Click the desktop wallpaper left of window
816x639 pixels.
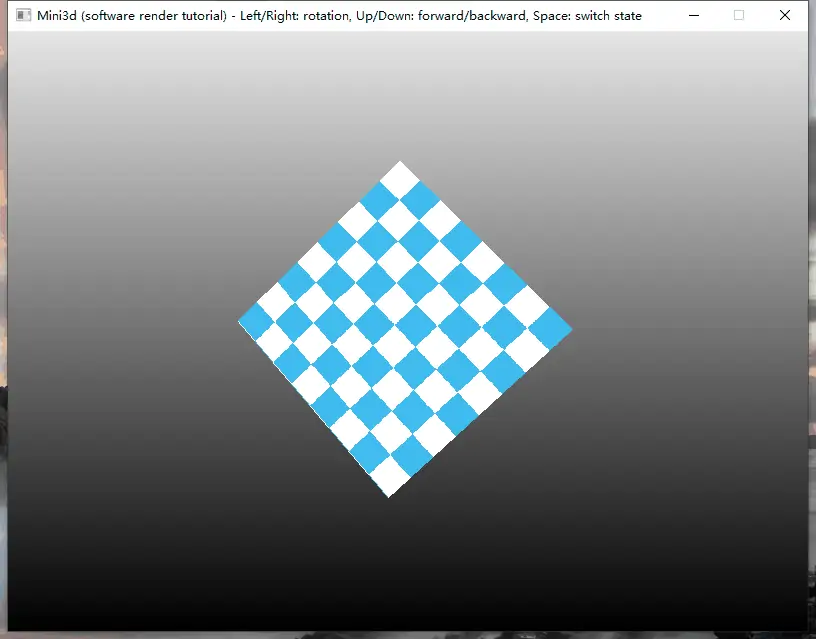pyautogui.click(x=3, y=300)
